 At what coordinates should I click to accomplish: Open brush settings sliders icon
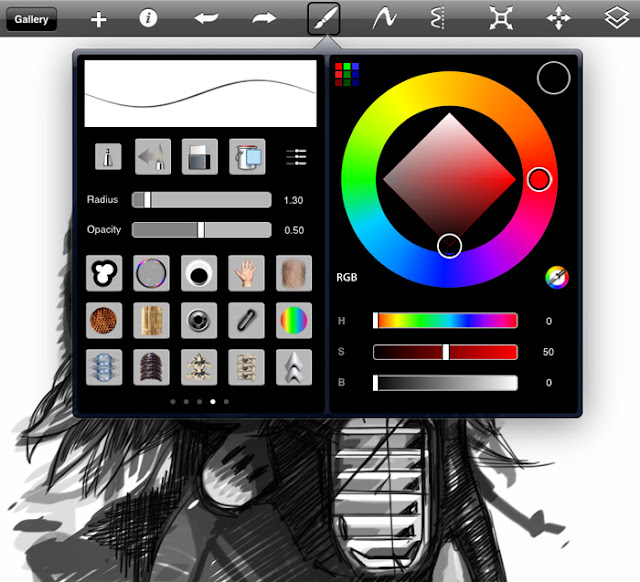pos(296,157)
